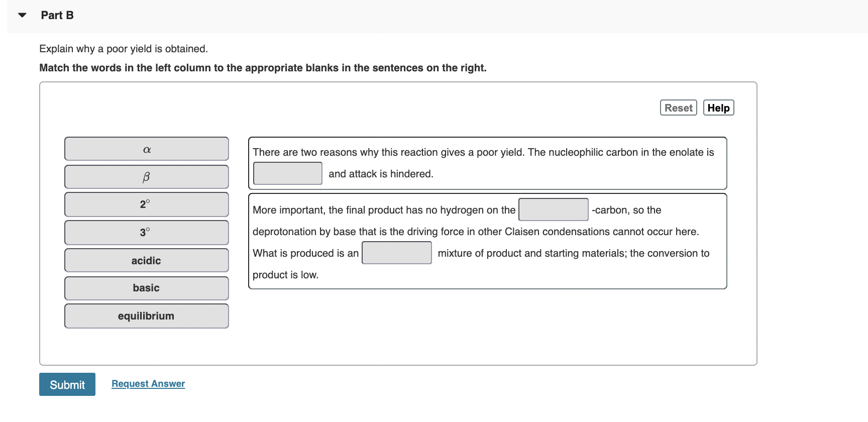Choose the basic word tile
This screenshot has height=422, width=868.
pos(147,288)
